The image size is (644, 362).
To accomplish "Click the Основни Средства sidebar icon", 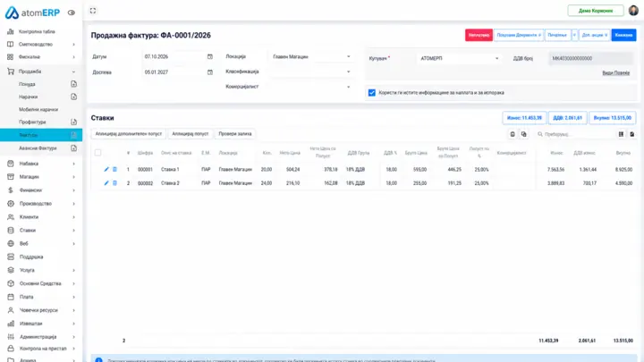I will (x=11, y=283).
